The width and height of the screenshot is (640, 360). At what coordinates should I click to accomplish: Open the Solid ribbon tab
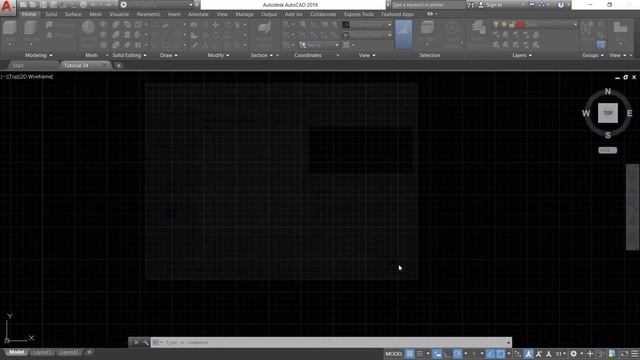[x=51, y=14]
